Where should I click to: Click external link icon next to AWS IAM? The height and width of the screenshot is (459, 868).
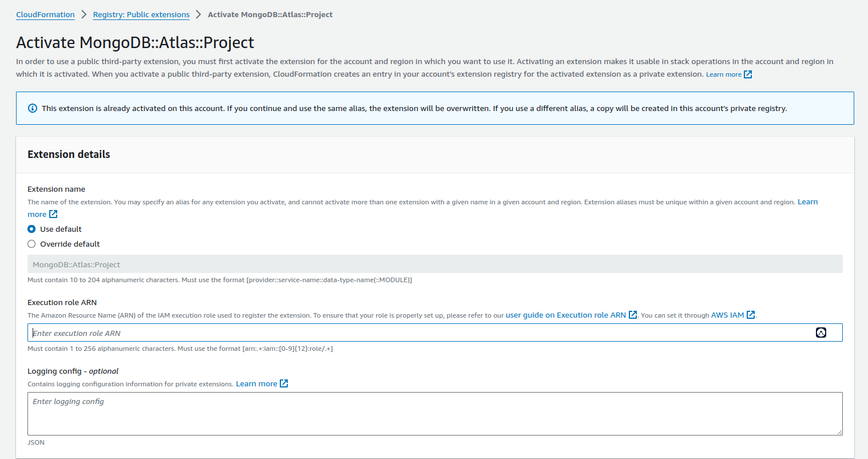[751, 315]
